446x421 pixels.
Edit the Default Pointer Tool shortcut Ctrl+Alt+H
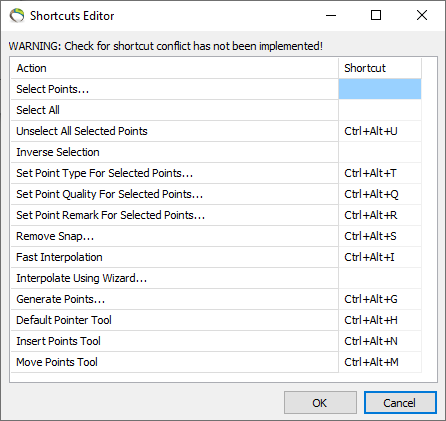(x=380, y=320)
